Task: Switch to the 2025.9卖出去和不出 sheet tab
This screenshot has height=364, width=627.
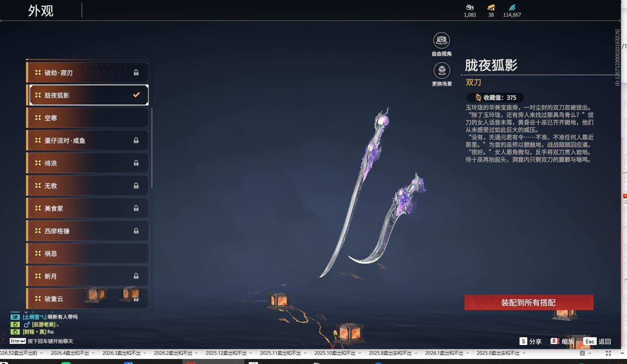Action: coord(498,353)
